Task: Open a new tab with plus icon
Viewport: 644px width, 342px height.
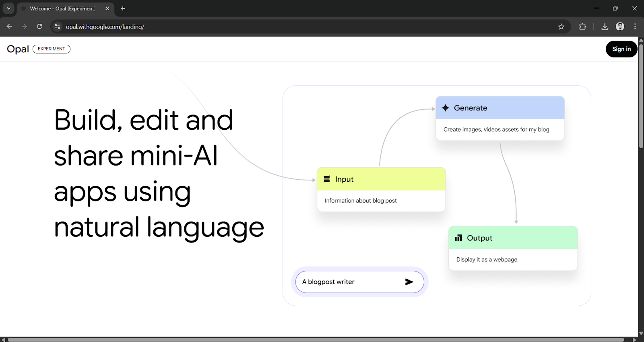Action: click(x=123, y=8)
